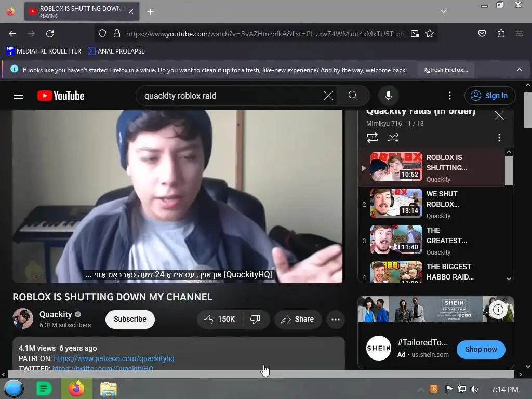
Task: Toggle loop playlist
Action: (x=372, y=137)
